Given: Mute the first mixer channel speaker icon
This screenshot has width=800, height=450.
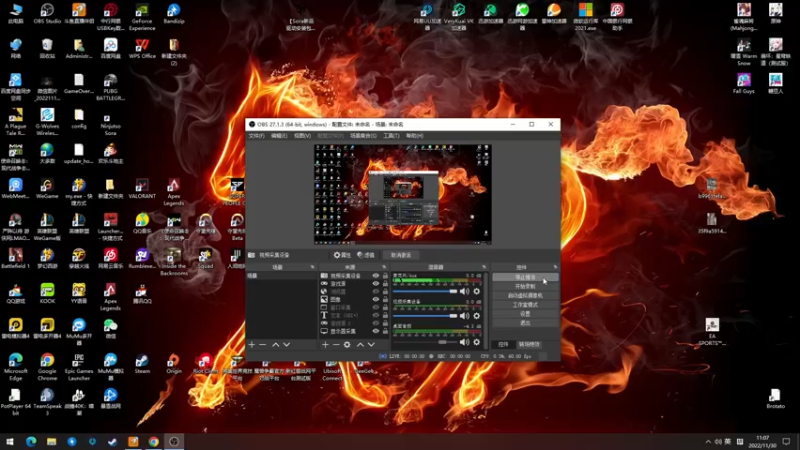Looking at the screenshot, I should (464, 291).
